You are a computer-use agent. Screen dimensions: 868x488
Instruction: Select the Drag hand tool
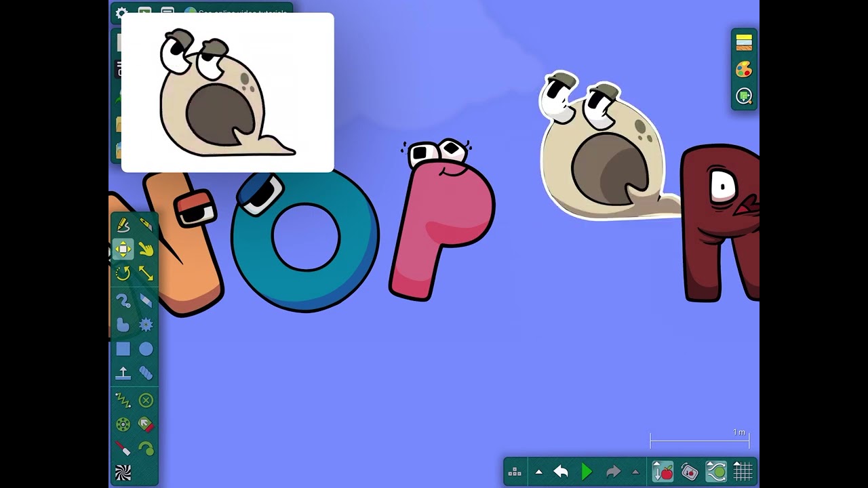[146, 249]
